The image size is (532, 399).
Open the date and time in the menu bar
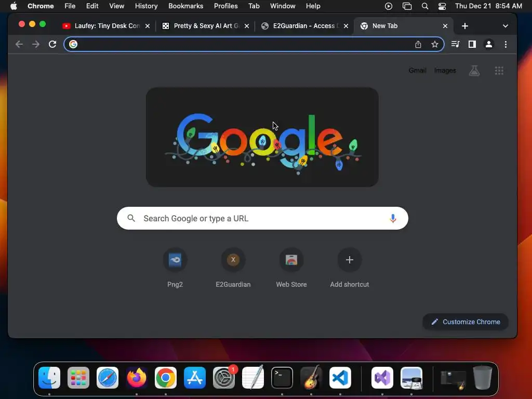click(x=488, y=6)
